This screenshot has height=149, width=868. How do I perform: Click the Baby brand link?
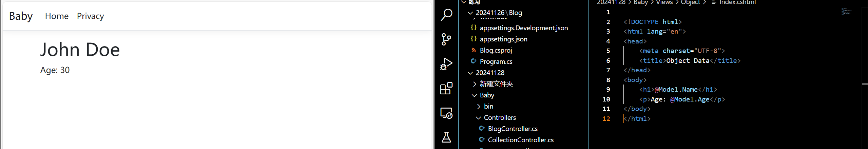(x=21, y=16)
